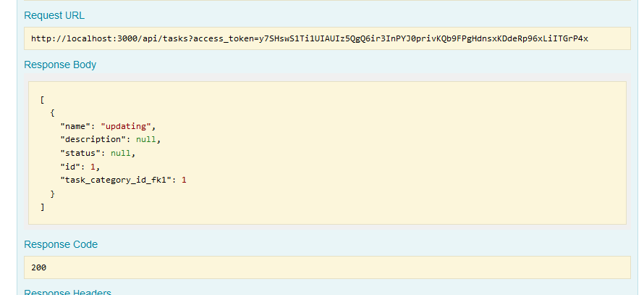Click the "id" key in JSON
Viewport: 644px width, 295px height.
[72, 167]
